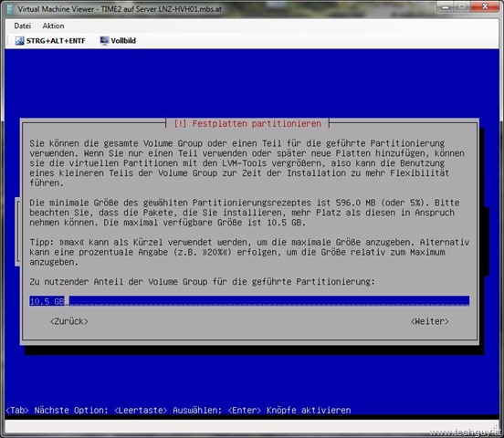Click the STRG+ALT+ENTF toolbar icon
This screenshot has width=504, height=438.
point(19,41)
